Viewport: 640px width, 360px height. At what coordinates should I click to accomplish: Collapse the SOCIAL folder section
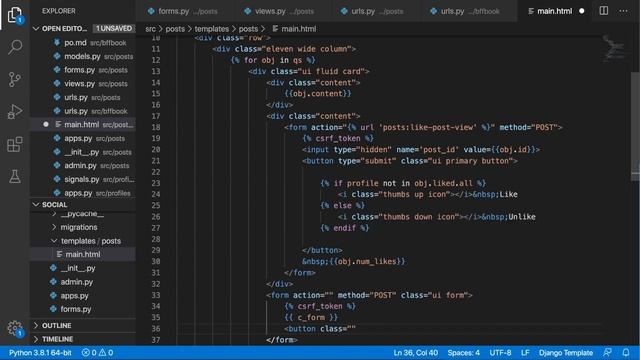click(36, 204)
